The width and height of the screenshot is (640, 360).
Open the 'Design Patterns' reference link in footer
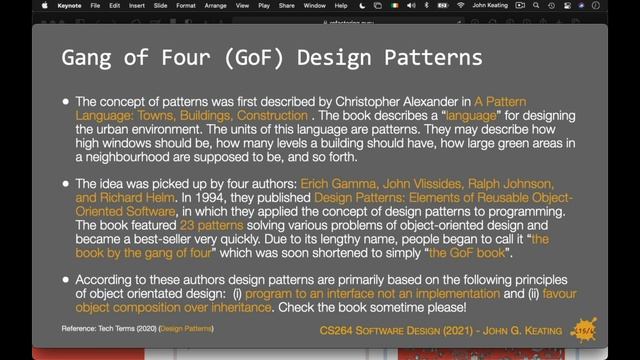point(186,329)
